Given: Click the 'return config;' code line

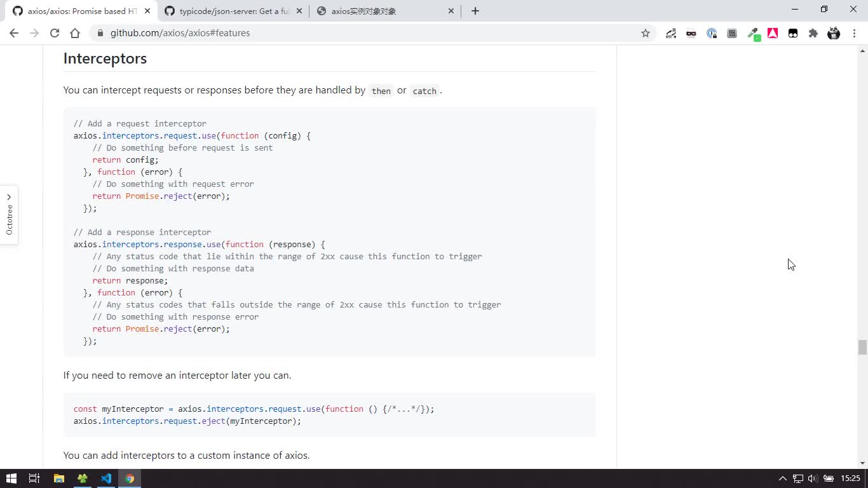Looking at the screenshot, I should click(x=126, y=160).
